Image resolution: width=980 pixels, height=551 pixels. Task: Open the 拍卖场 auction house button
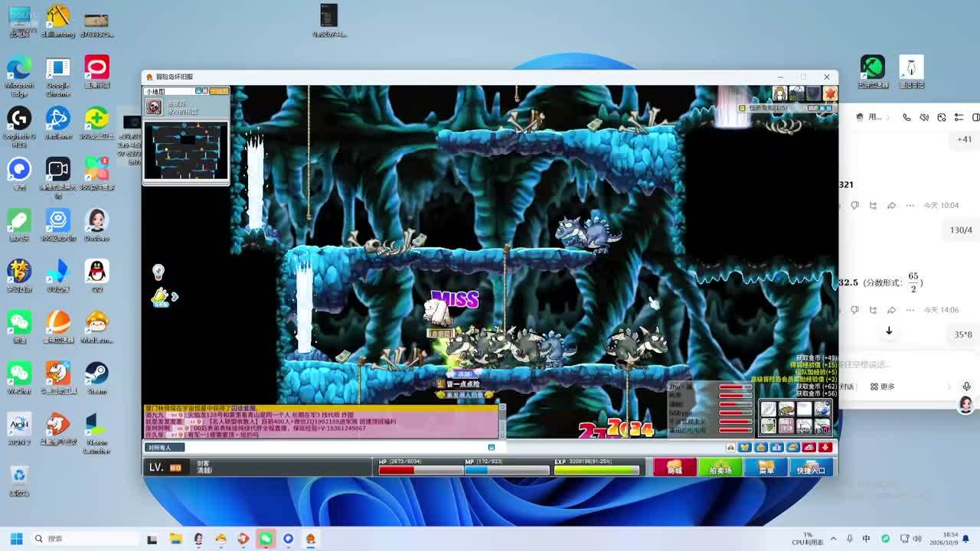(x=720, y=468)
